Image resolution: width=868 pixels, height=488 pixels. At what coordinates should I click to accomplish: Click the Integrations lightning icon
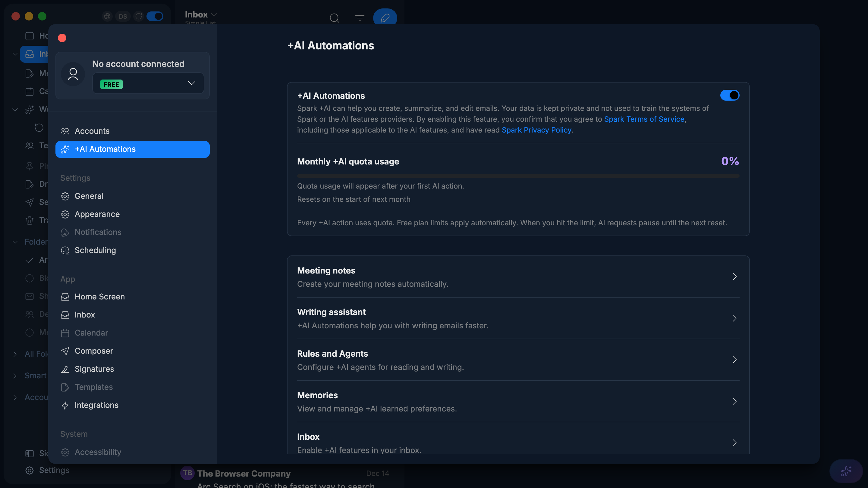65,405
